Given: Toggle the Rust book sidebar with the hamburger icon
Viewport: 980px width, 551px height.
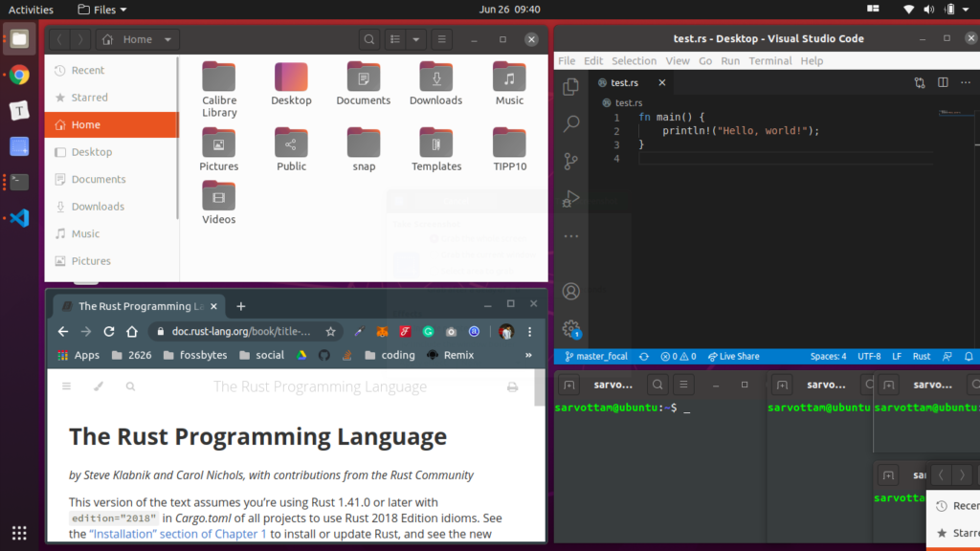Looking at the screenshot, I should 66,386.
